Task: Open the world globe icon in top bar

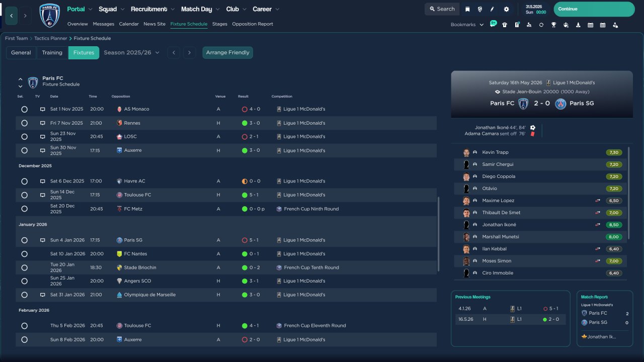Action: (x=480, y=9)
